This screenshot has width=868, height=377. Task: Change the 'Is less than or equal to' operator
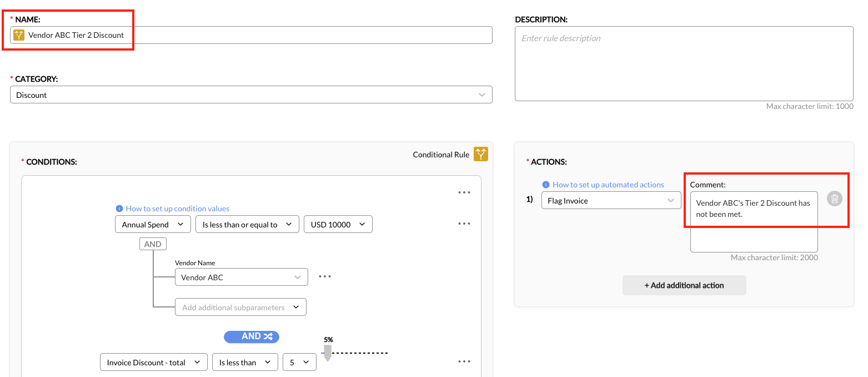click(x=247, y=224)
